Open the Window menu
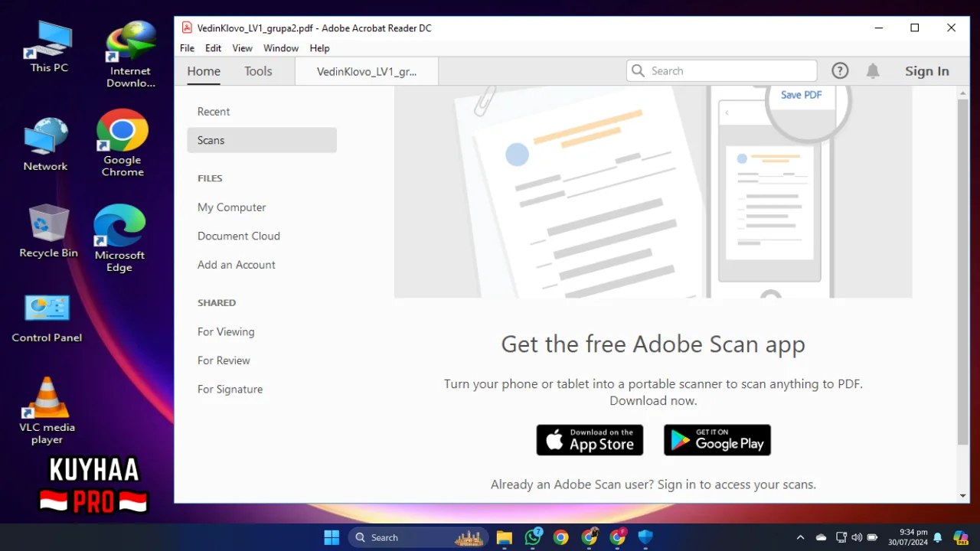The image size is (980, 551). 281,47
